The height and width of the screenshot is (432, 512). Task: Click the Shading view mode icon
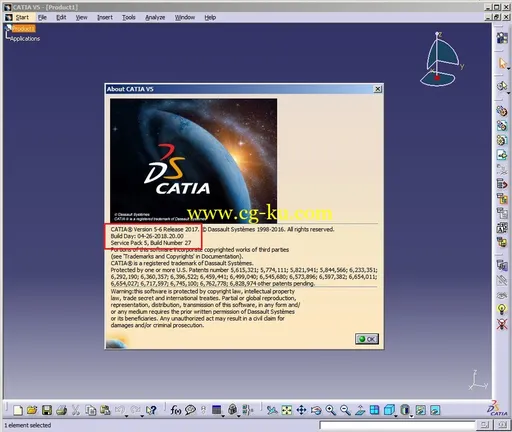(404, 410)
